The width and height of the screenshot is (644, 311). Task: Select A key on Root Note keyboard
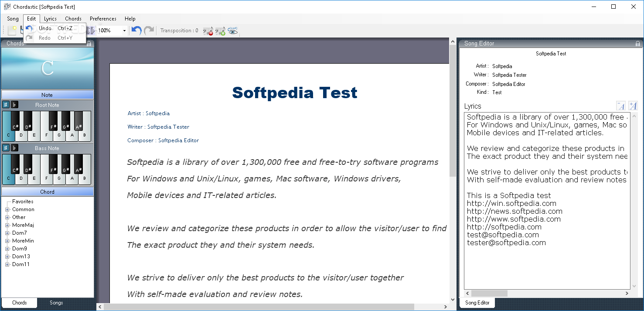coord(72,136)
